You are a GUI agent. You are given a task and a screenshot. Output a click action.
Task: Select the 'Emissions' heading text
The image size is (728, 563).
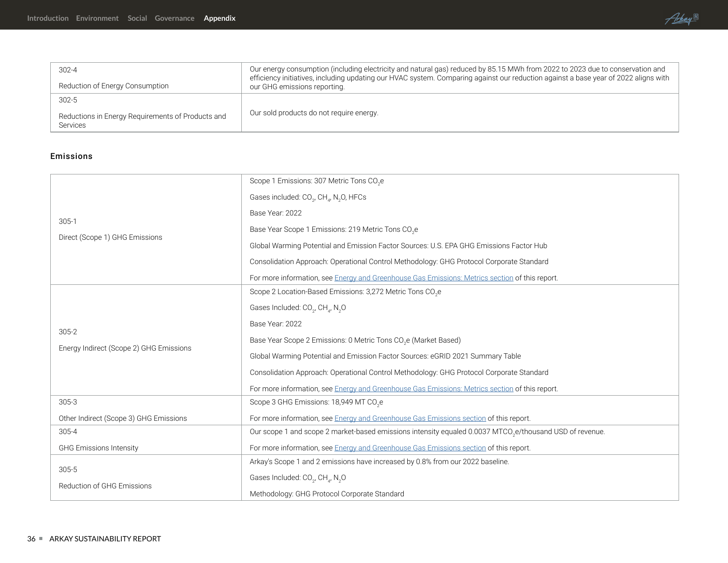click(71, 156)
